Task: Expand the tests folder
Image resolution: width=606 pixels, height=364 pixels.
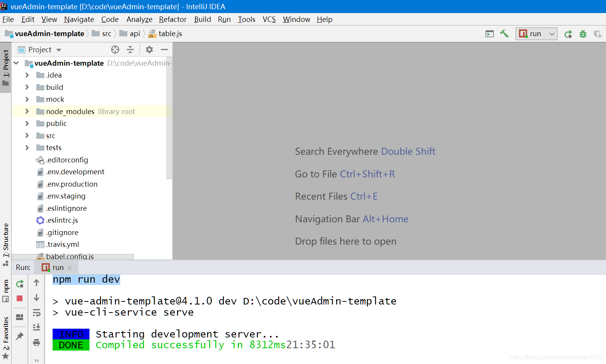Action: (27, 148)
